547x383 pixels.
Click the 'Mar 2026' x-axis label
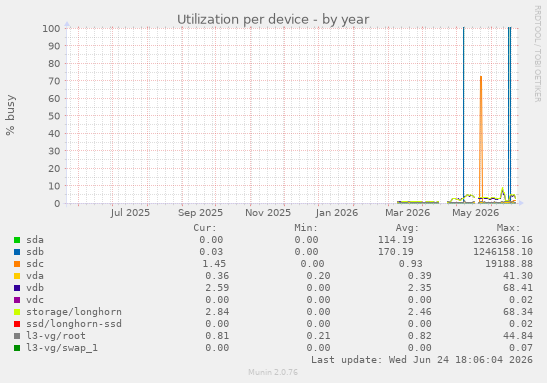tap(407, 213)
